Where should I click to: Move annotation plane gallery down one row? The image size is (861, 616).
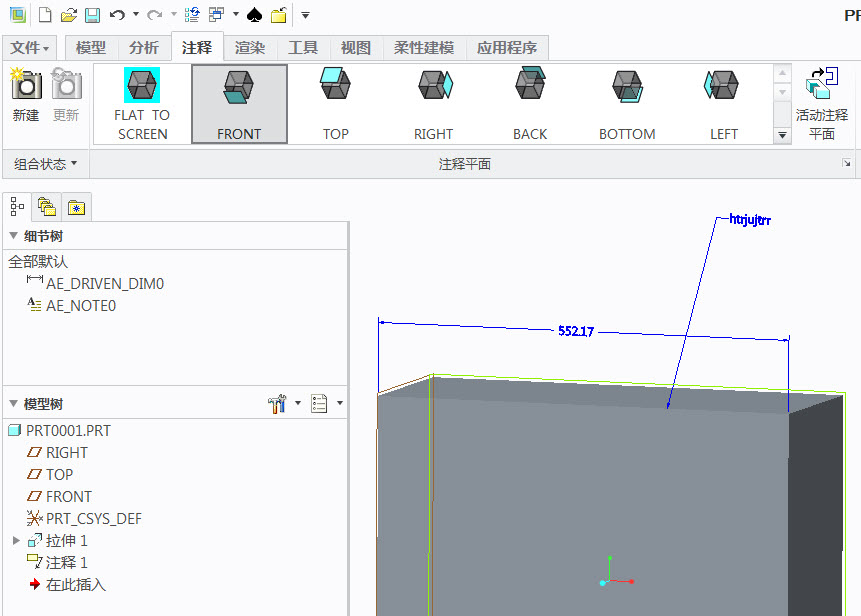[x=782, y=92]
